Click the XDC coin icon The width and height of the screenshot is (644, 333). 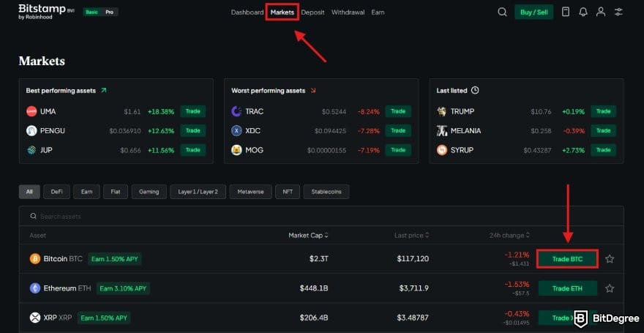click(x=236, y=130)
